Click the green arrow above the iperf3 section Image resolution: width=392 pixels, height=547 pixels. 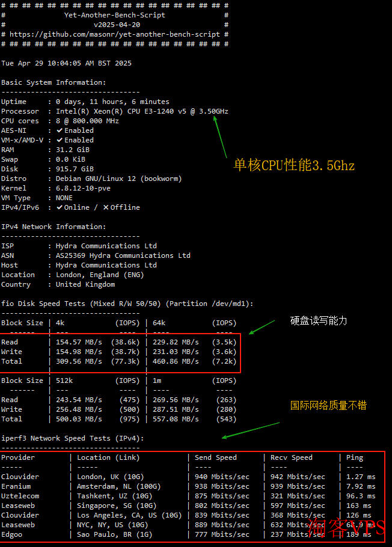251,430
